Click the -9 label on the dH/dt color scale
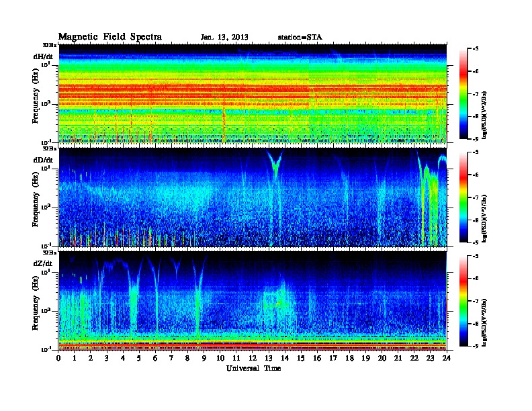 coord(476,139)
